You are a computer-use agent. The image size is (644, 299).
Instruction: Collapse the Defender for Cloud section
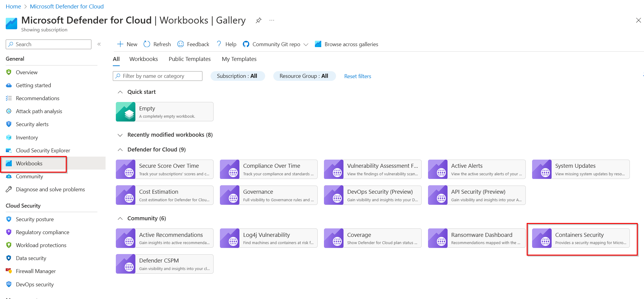[x=120, y=150]
